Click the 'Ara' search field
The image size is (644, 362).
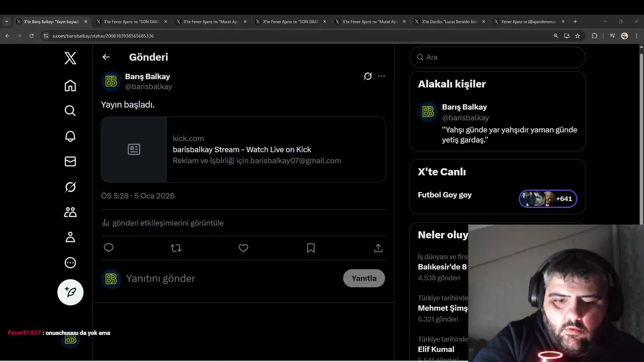[498, 57]
